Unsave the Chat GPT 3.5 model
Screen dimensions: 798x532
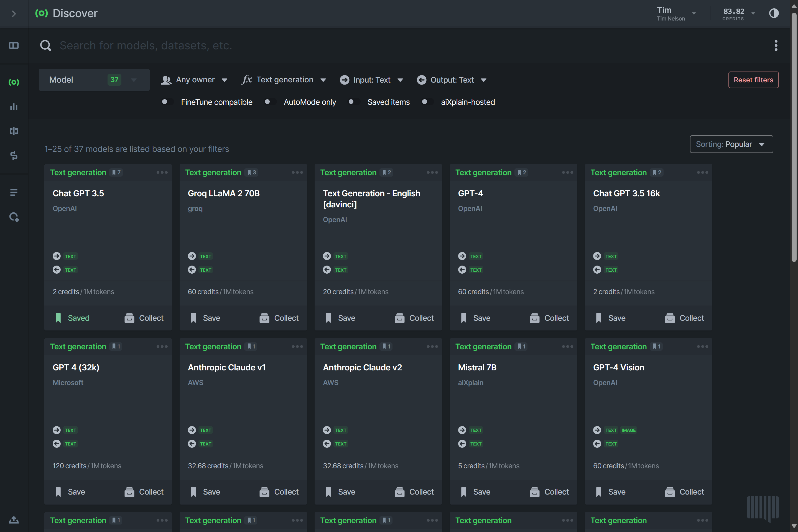coord(72,318)
